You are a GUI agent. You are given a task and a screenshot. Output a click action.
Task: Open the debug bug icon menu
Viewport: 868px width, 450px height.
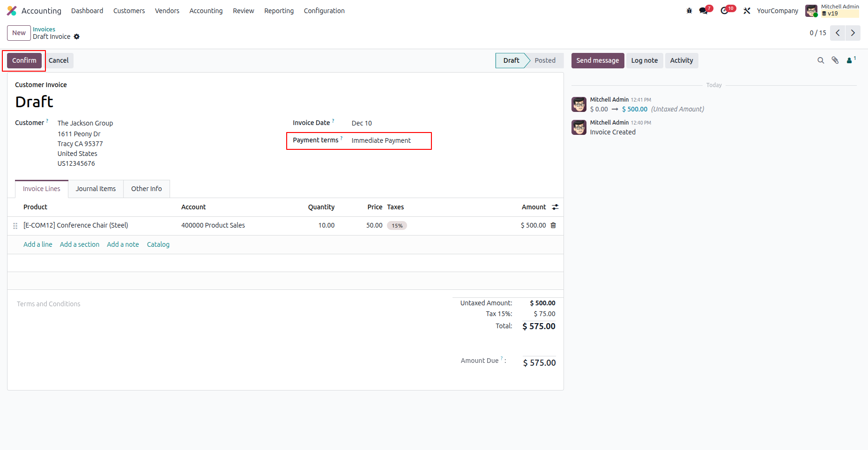tap(689, 11)
